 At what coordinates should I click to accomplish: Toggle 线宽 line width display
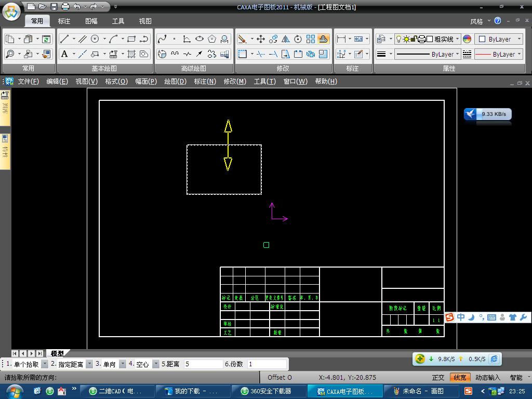pos(460,378)
